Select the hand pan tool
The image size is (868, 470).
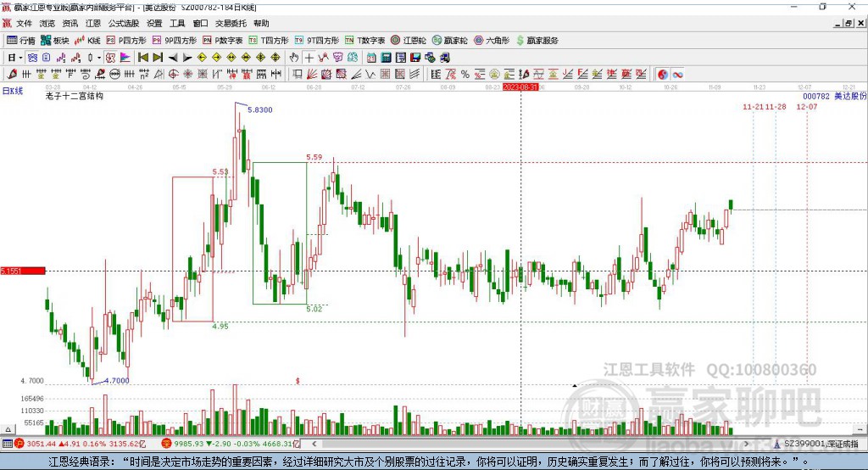294,58
